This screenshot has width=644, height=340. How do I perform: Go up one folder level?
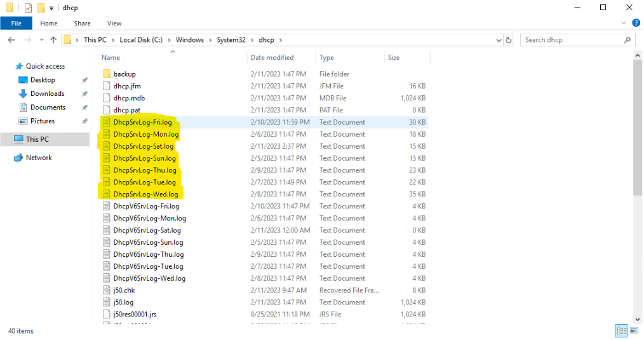(x=53, y=40)
